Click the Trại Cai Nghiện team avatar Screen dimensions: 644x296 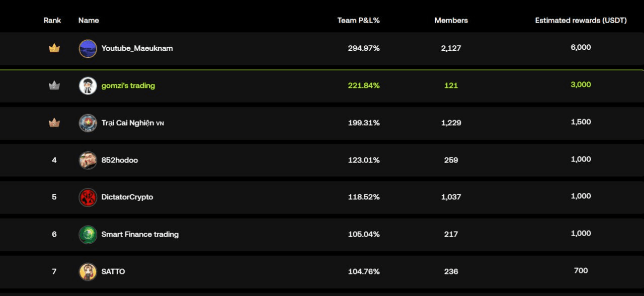click(88, 123)
